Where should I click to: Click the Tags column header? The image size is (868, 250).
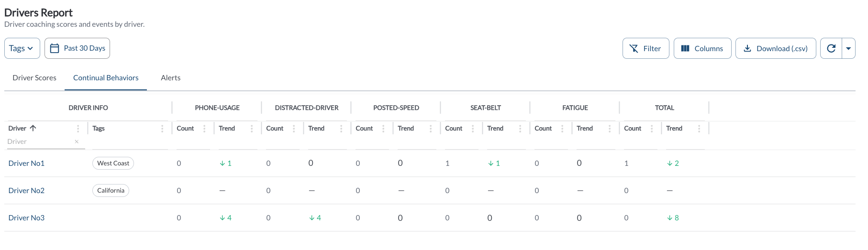(99, 128)
